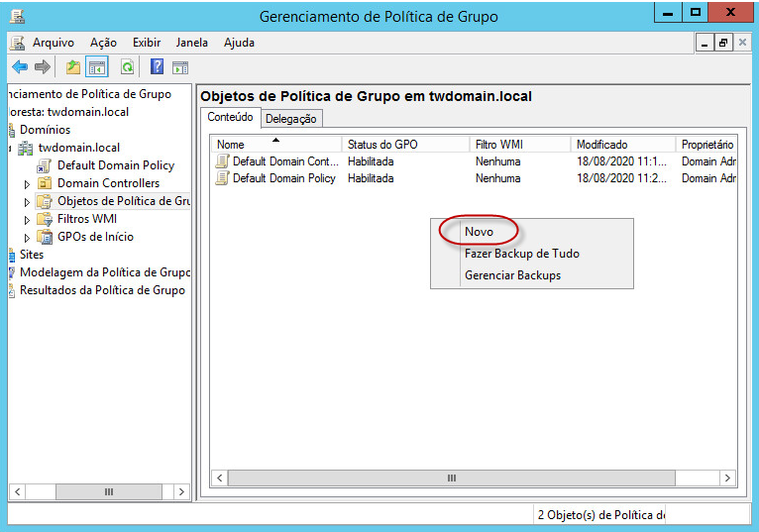The height and width of the screenshot is (532, 759).
Task: Click the Back arrow in toolbar
Action: click(x=19, y=67)
